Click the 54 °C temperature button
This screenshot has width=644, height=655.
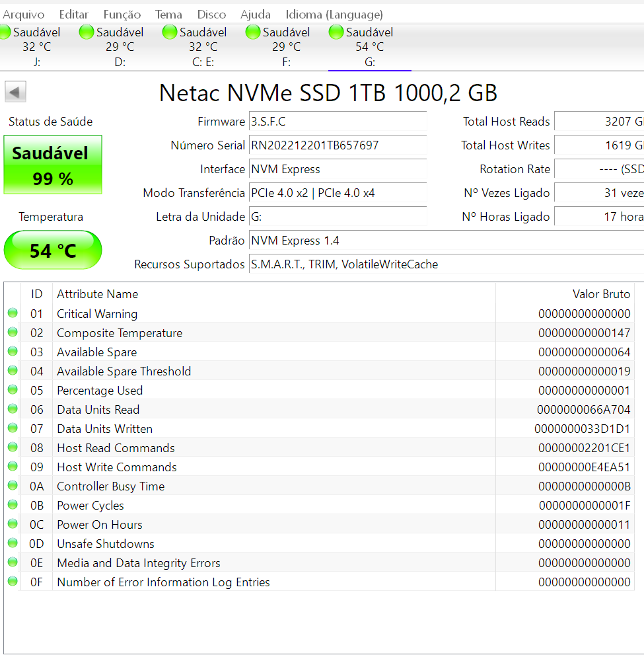(53, 250)
